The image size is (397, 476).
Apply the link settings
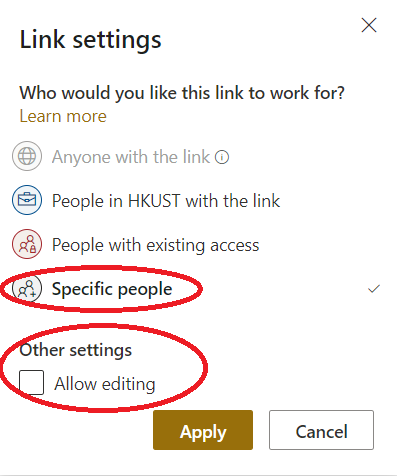coord(203,430)
